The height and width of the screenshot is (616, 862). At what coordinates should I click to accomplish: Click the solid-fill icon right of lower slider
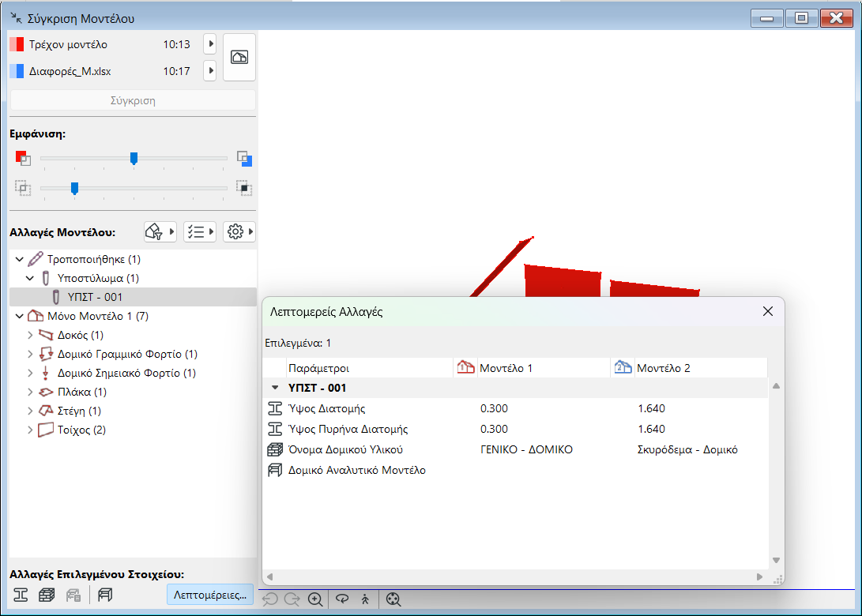click(x=245, y=188)
